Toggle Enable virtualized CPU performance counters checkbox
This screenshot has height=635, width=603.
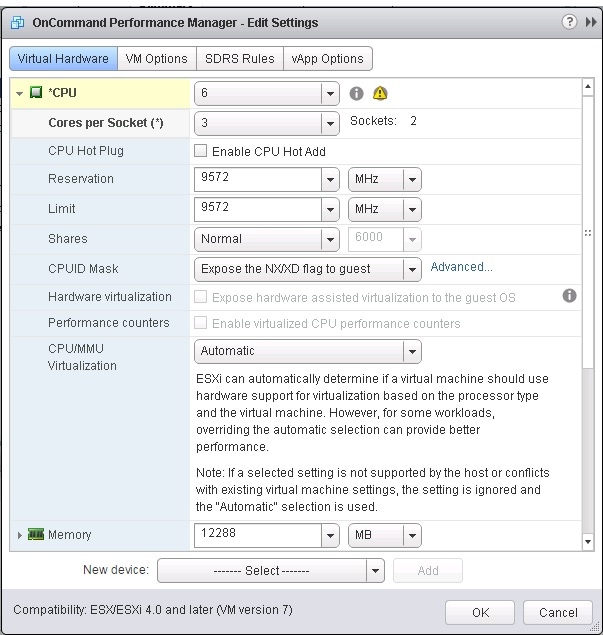(200, 323)
